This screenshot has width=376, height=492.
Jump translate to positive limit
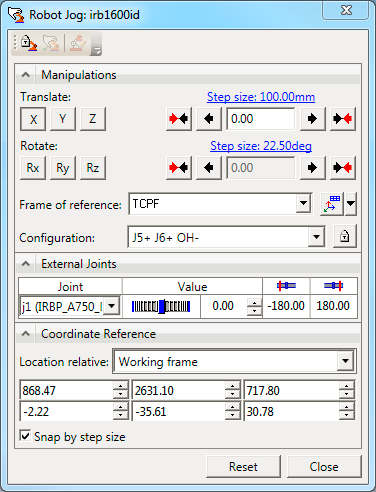[x=343, y=119]
